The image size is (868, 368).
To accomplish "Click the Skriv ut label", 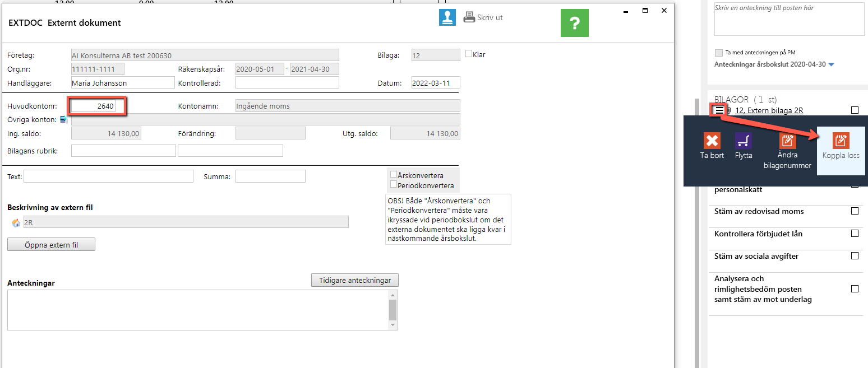I will [x=490, y=17].
